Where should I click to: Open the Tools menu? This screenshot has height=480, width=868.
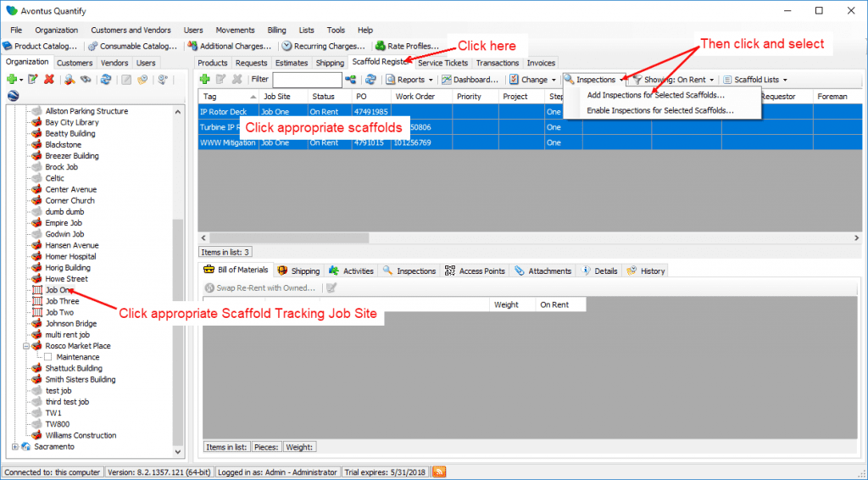point(336,30)
